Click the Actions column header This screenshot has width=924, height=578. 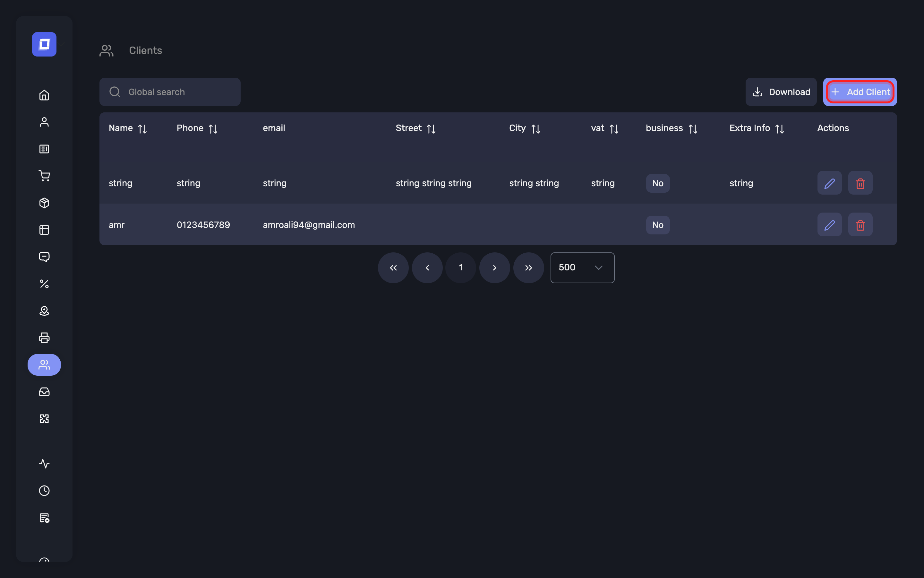pyautogui.click(x=833, y=128)
